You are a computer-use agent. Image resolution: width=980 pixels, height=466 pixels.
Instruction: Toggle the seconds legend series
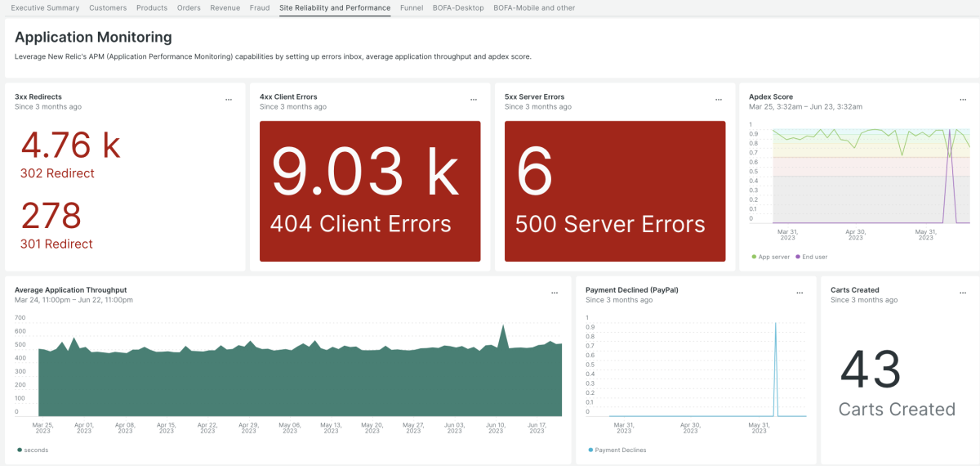[x=35, y=450]
